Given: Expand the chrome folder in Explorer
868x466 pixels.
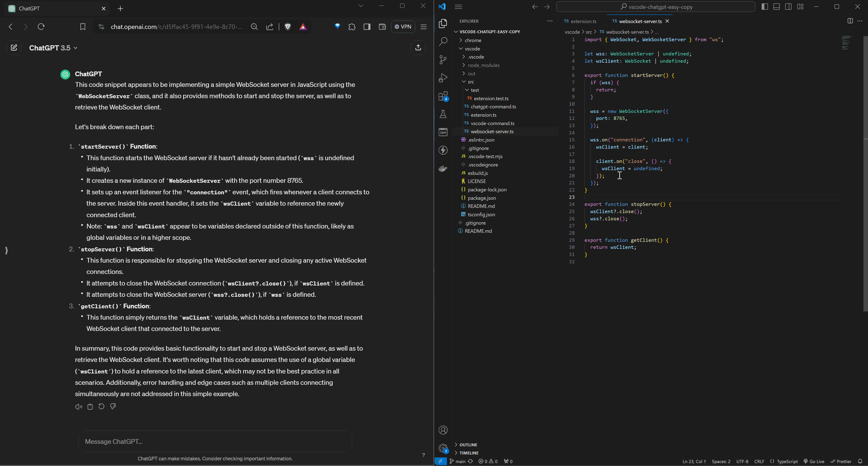Looking at the screenshot, I should click(473, 40).
